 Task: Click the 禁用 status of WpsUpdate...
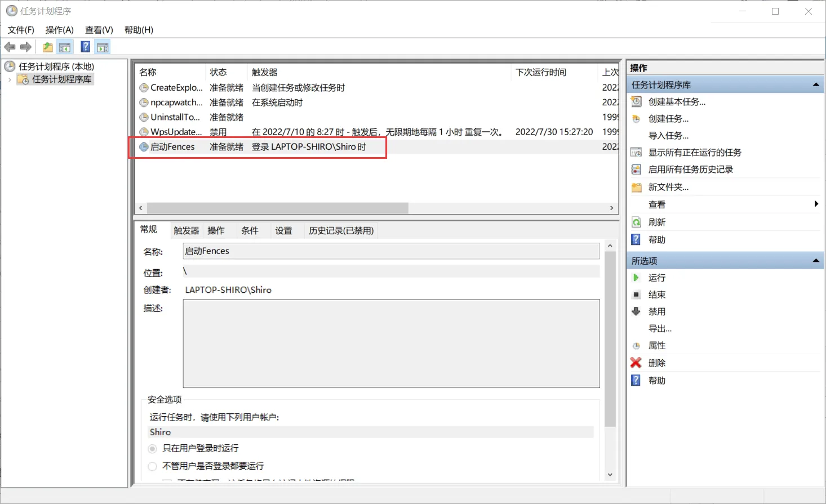click(x=219, y=132)
